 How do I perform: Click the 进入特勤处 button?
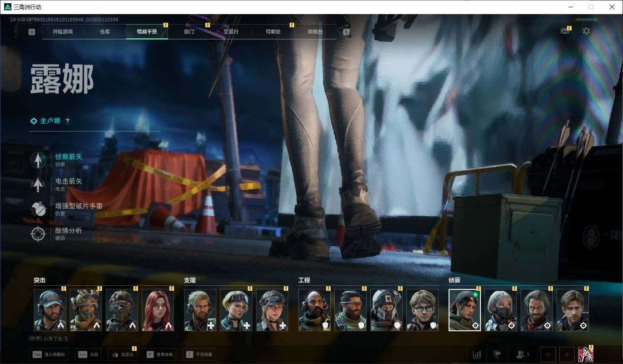click(x=49, y=354)
